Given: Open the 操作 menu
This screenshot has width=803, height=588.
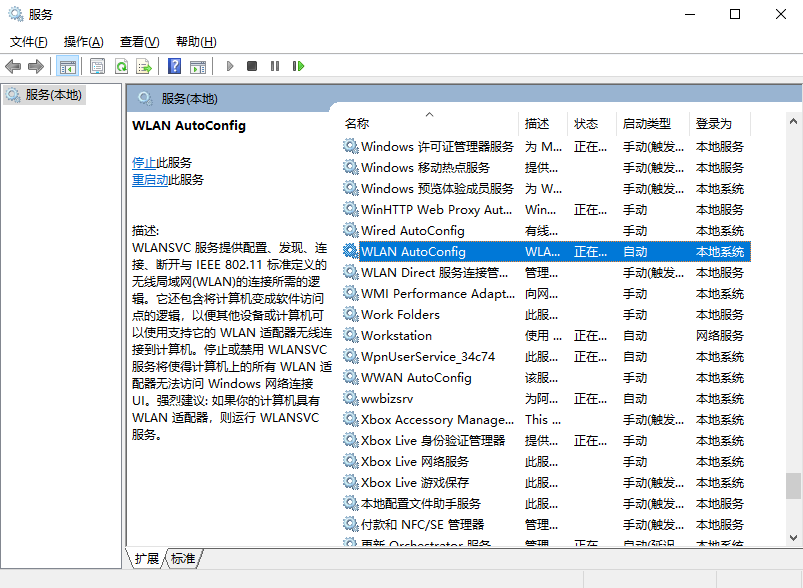Looking at the screenshot, I should (83, 41).
